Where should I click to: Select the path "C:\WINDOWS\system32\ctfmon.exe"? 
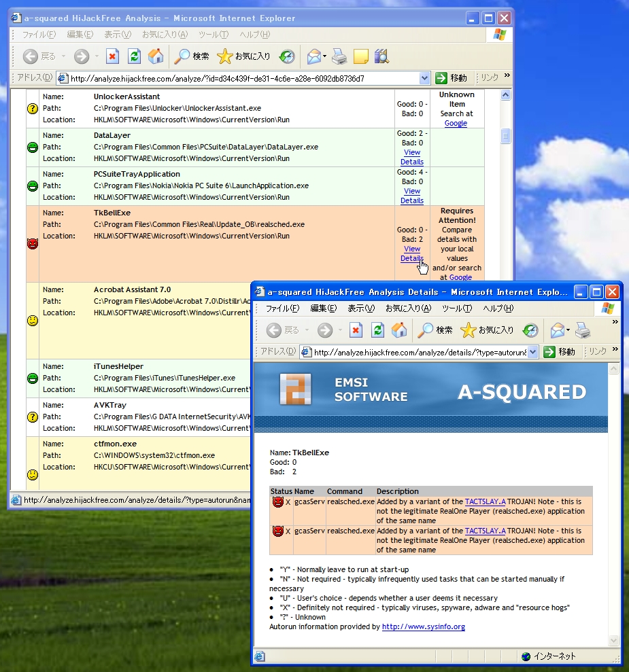pos(154,455)
